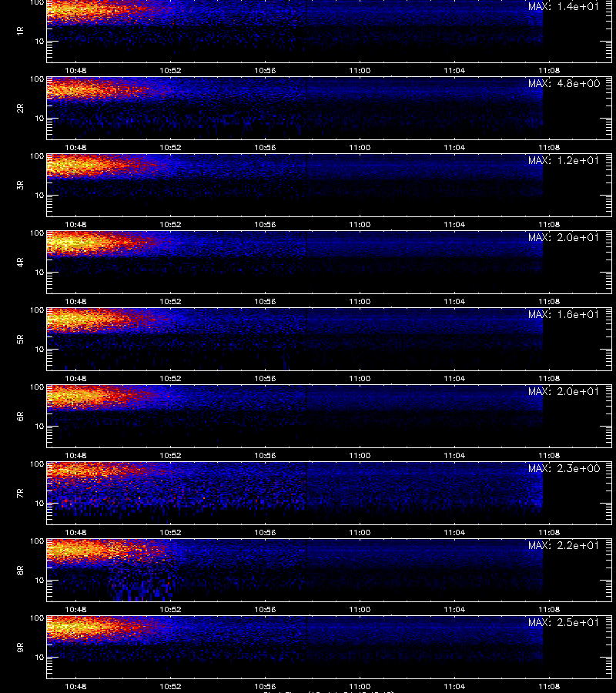
Task: Click the 11:08 time label beneath panel 1R
Action: pyautogui.click(x=549, y=70)
